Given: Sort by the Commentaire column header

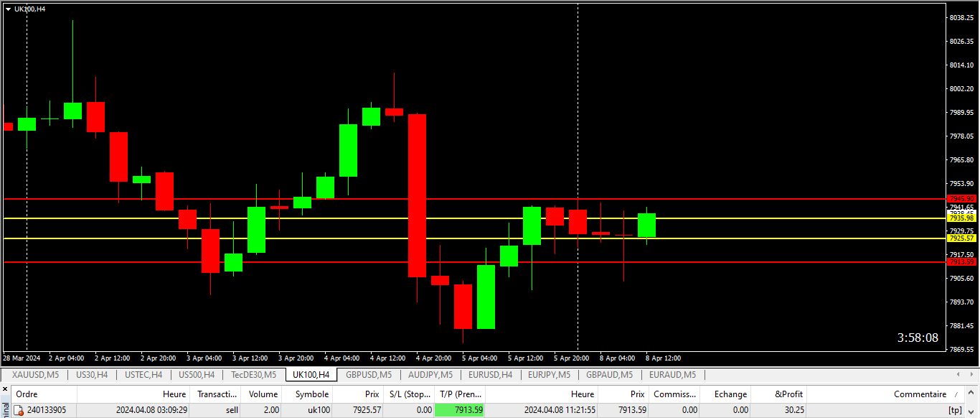Looking at the screenshot, I should [x=886, y=394].
